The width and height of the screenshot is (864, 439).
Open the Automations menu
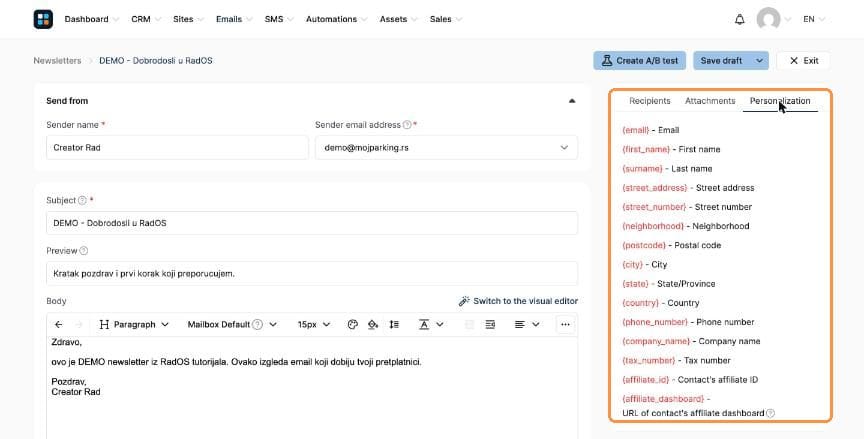(337, 19)
